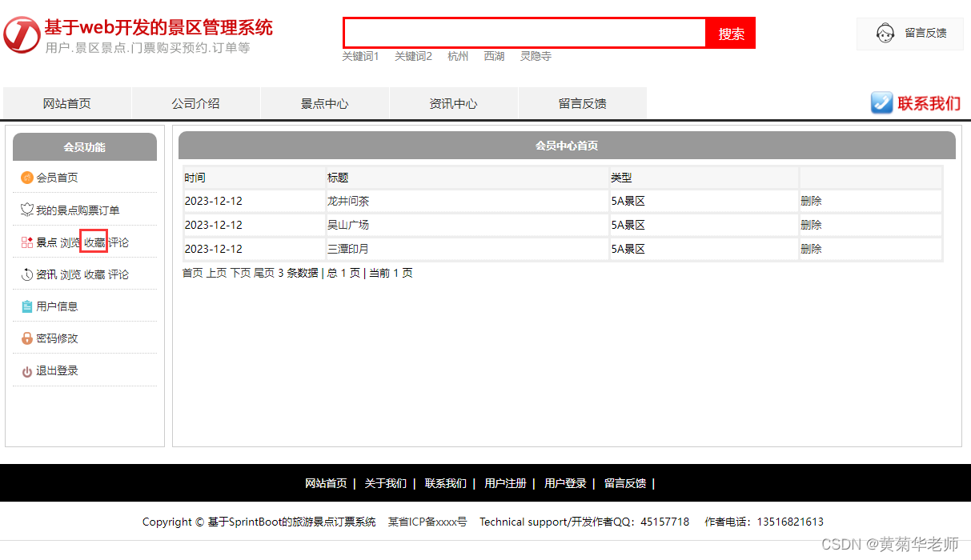Select the 灵隐寺 keyword link
This screenshot has height=560, width=971.
click(536, 56)
